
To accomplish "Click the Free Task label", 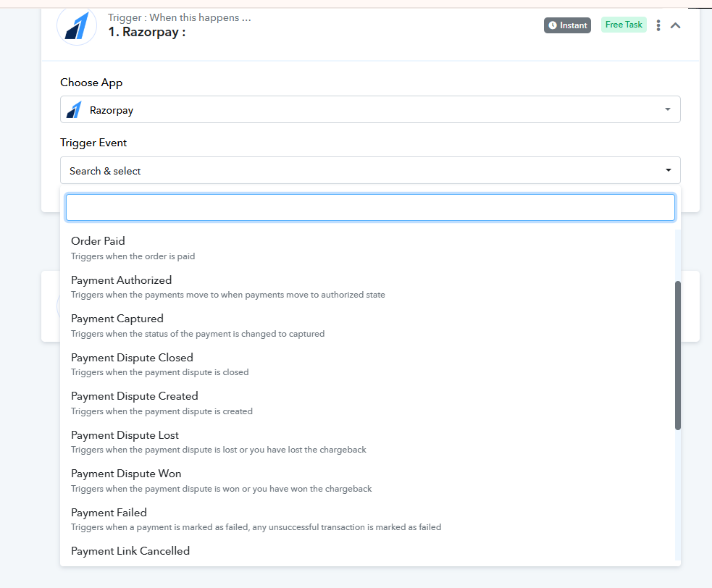I will tap(624, 25).
